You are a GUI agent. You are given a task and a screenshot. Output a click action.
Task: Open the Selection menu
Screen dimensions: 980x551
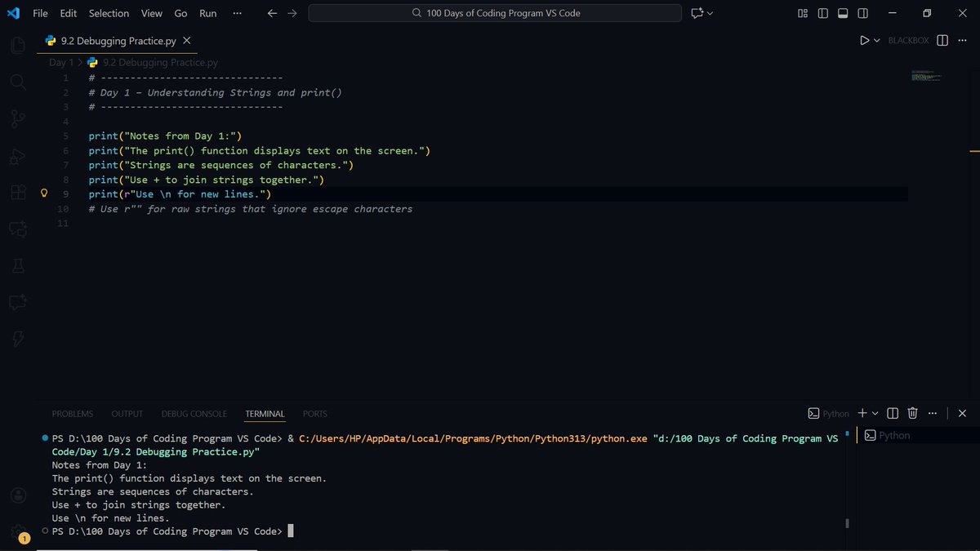click(x=108, y=13)
